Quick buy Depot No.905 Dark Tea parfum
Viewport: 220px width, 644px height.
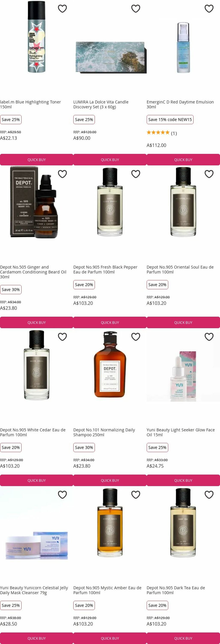183,638
